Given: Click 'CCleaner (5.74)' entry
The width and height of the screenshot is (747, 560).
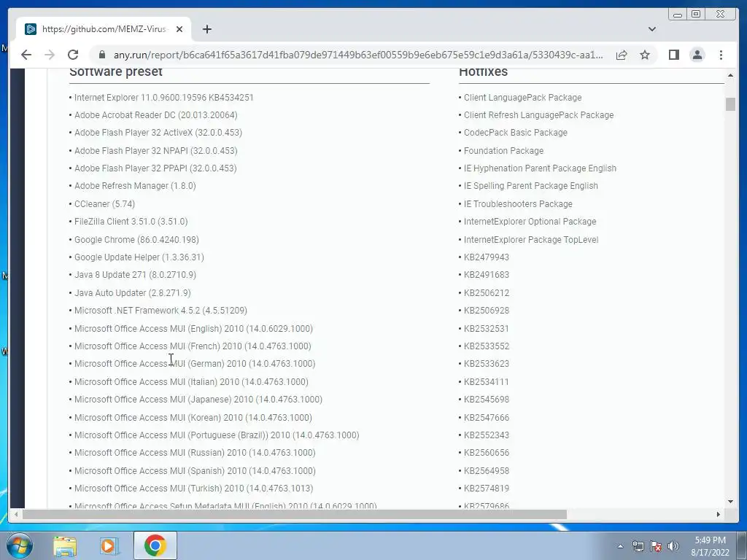Looking at the screenshot, I should pos(104,204).
